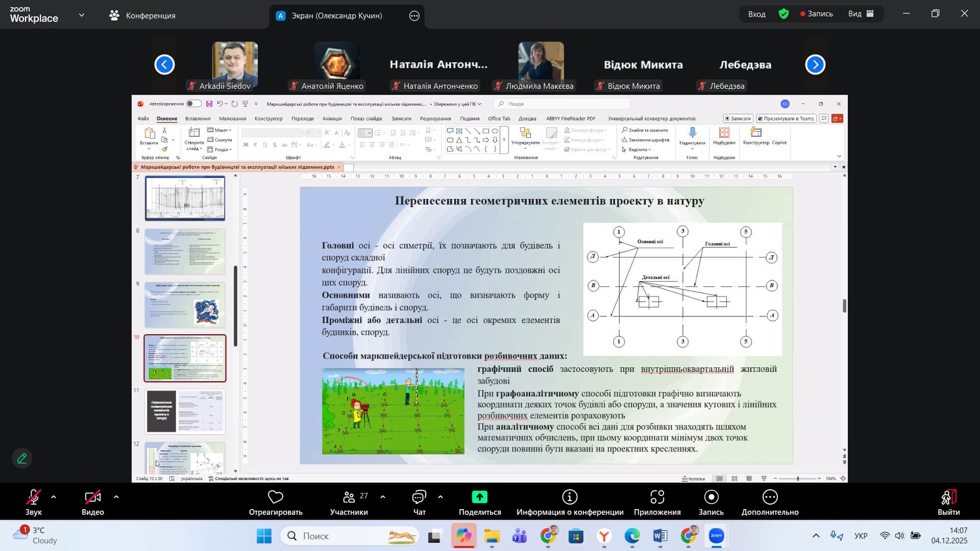This screenshot has width=980, height=551.
Task: Expand audio options arrow next to Звук
Action: coord(54,497)
